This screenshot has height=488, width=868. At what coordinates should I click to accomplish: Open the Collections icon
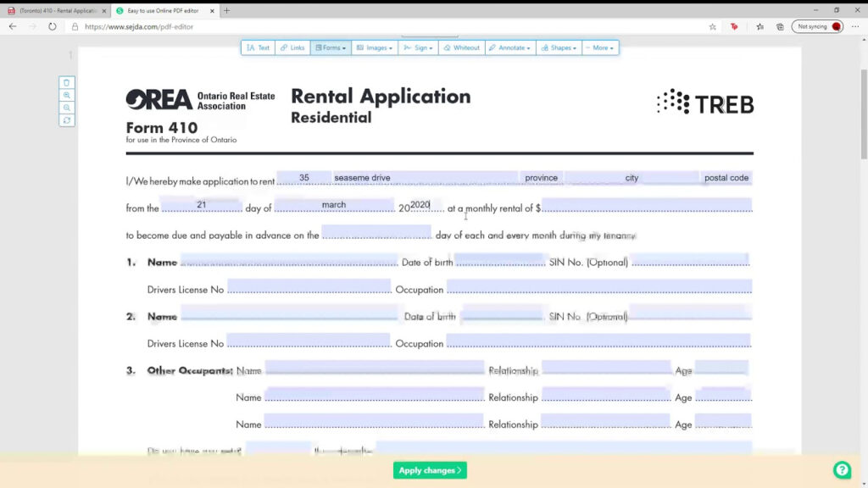click(x=780, y=26)
